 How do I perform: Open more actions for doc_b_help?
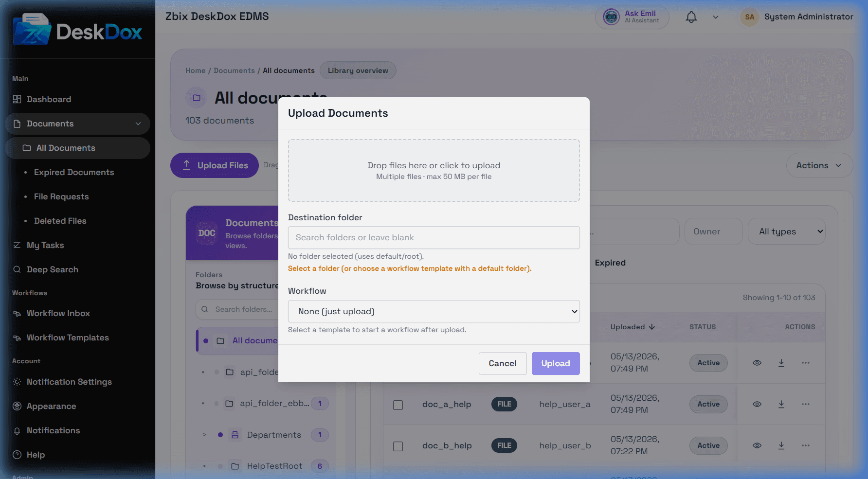point(806,445)
